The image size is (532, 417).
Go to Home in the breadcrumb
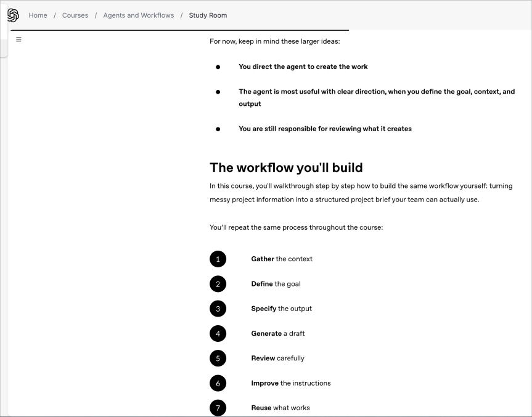(x=38, y=15)
